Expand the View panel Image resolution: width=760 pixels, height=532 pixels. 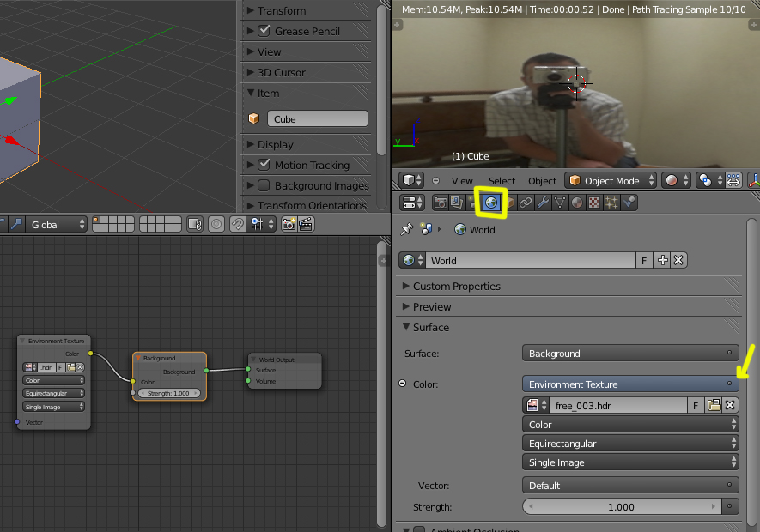306,51
